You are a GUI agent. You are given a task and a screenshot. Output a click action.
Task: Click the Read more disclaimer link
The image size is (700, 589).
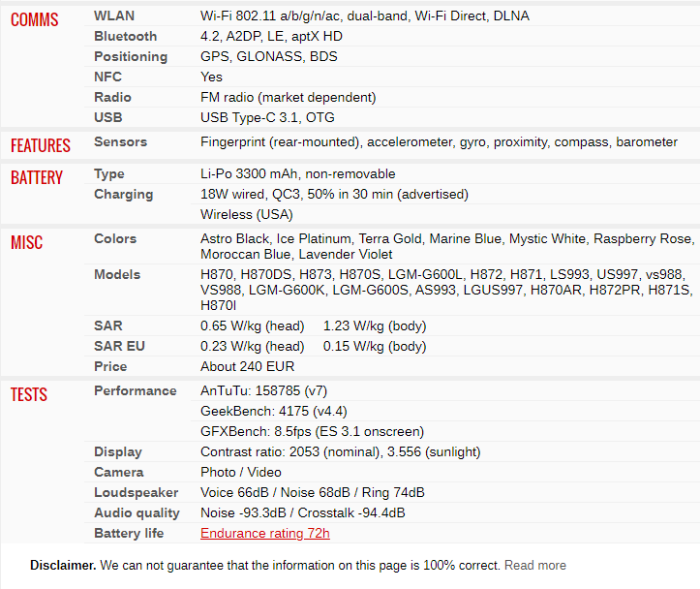[x=534, y=566]
